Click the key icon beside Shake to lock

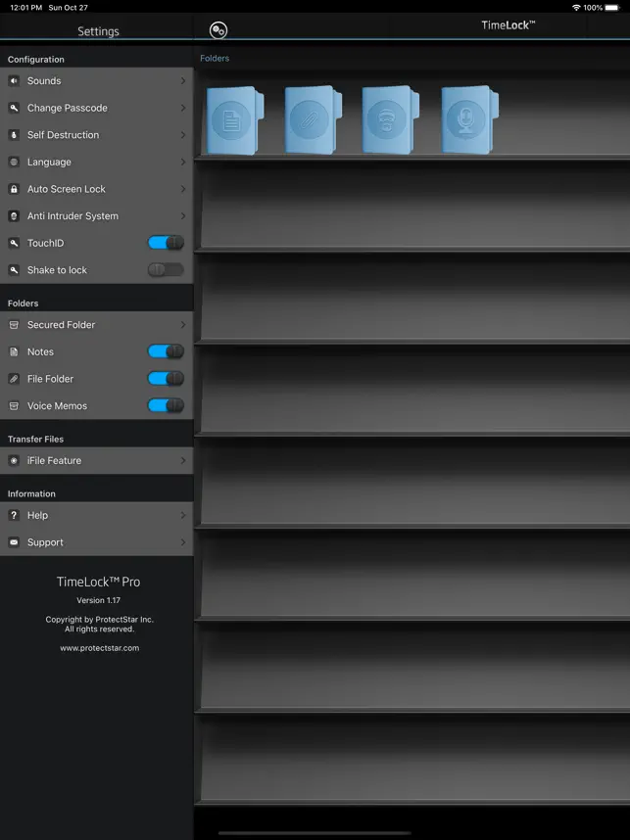(14, 270)
